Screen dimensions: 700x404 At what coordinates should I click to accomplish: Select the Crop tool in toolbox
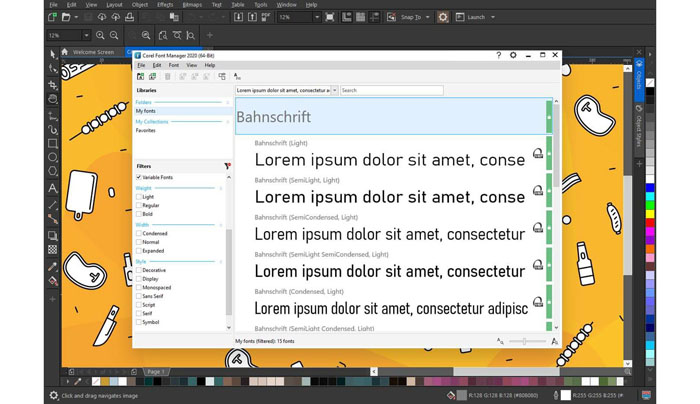click(53, 85)
